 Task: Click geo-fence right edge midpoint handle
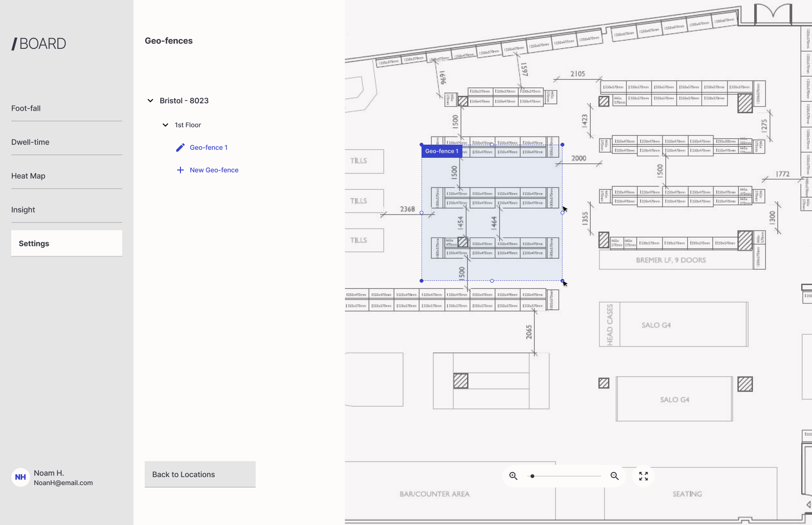[x=562, y=213]
